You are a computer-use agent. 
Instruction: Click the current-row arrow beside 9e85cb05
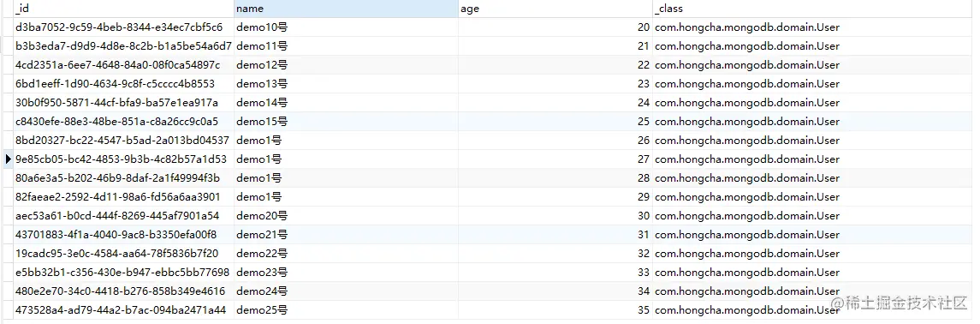8,159
